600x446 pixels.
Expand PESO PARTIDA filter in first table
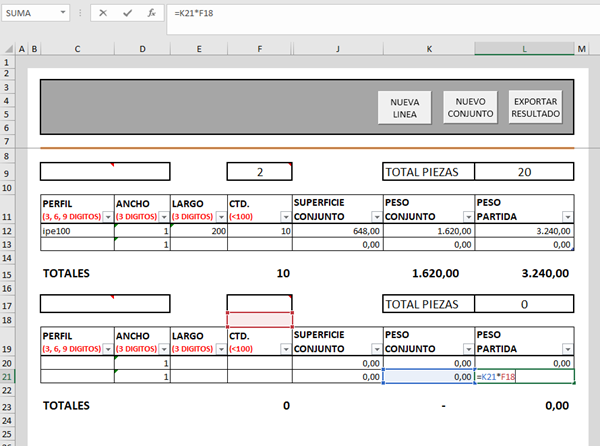pos(567,217)
